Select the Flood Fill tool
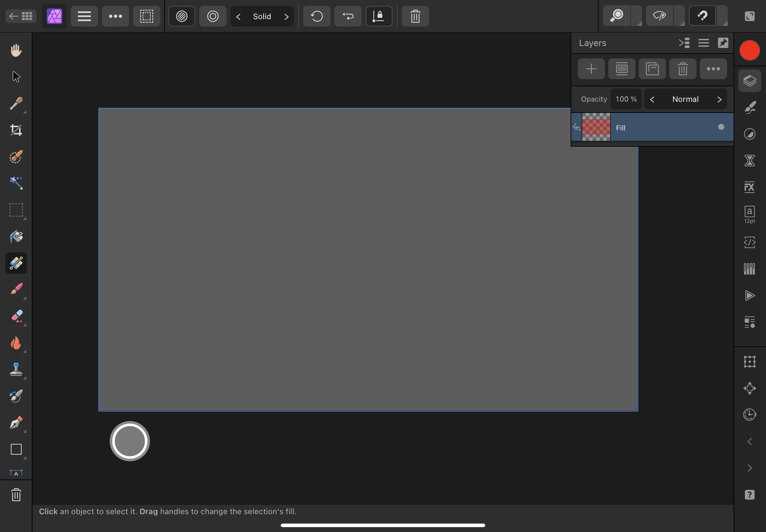Viewport: 766px width, 532px height. click(x=16, y=237)
